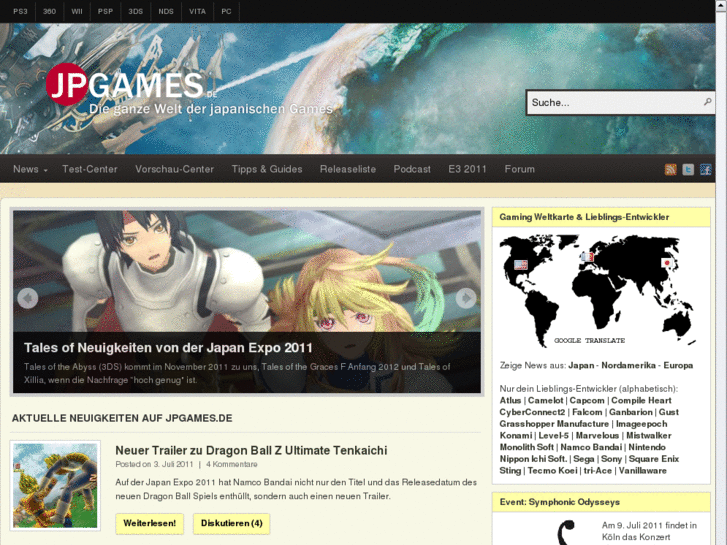Select the WII platform tab
This screenshot has width=727, height=545.
tap(77, 12)
